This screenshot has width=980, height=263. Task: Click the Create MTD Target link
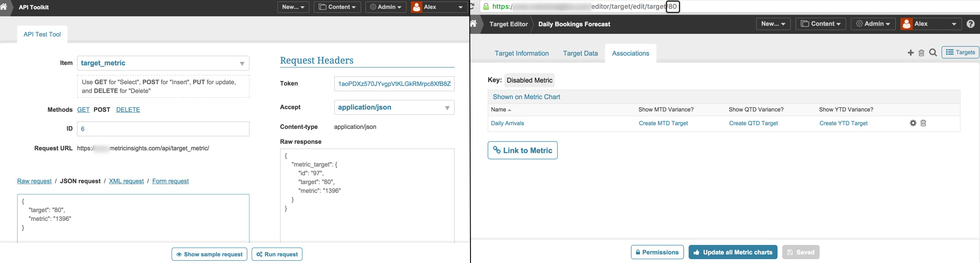pyautogui.click(x=663, y=123)
